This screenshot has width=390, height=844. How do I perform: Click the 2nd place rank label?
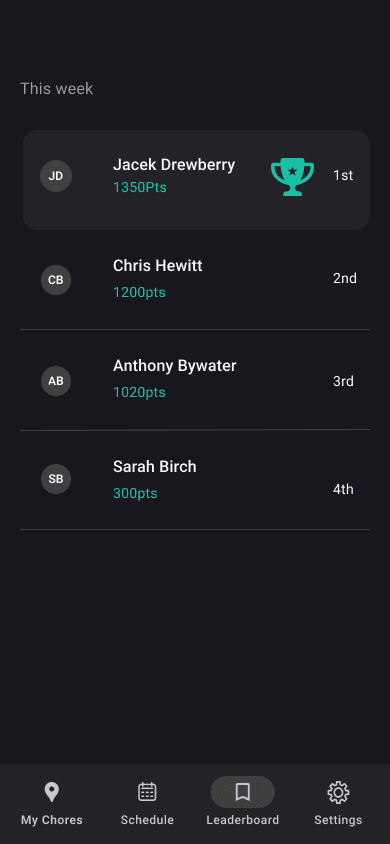click(x=345, y=278)
